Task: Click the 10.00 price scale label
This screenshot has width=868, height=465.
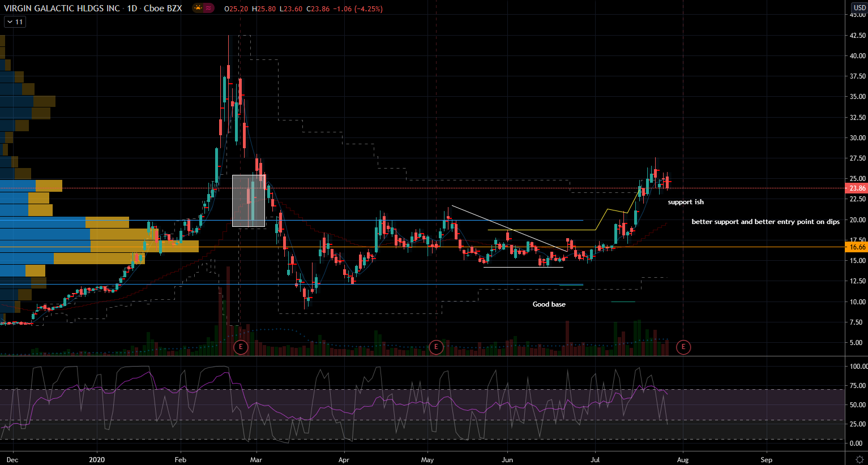Action: point(858,302)
